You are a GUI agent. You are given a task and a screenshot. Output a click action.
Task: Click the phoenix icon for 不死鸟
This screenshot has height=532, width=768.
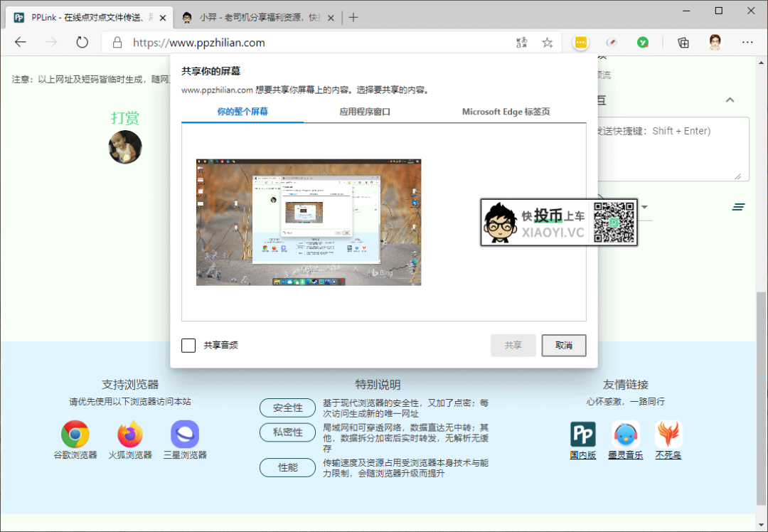668,434
